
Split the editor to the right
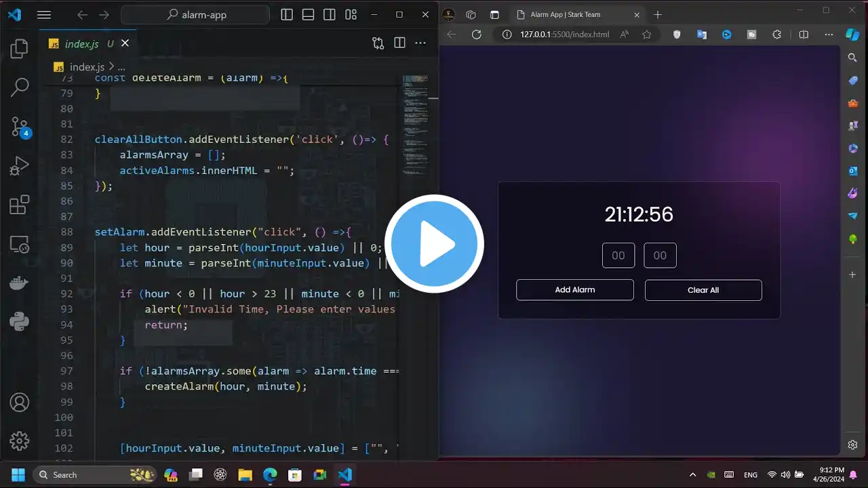click(399, 43)
